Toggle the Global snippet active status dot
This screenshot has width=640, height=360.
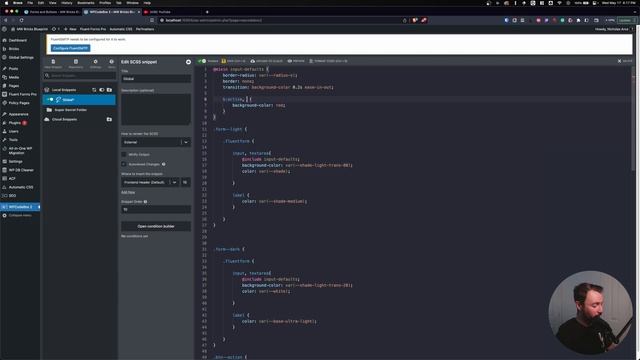coord(51,100)
